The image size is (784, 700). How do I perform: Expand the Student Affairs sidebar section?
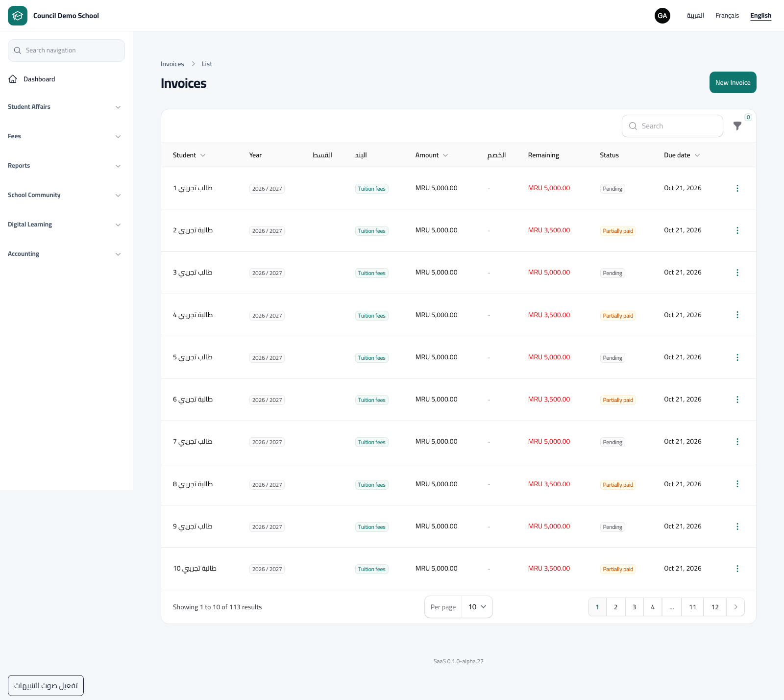click(x=64, y=107)
